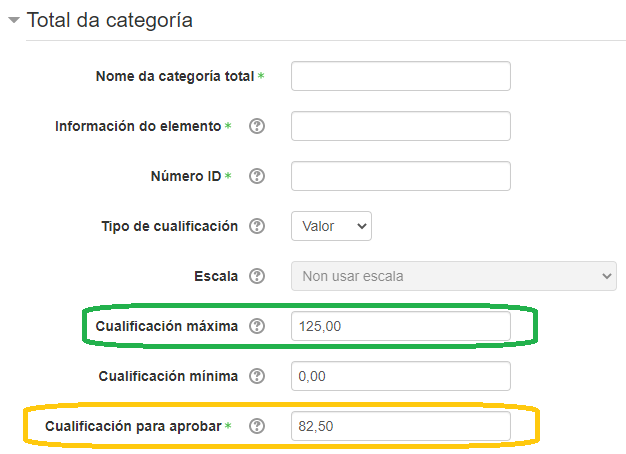Image resolution: width=626 pixels, height=454 pixels.
Task: Open the Escala dropdown list
Action: tap(453, 276)
